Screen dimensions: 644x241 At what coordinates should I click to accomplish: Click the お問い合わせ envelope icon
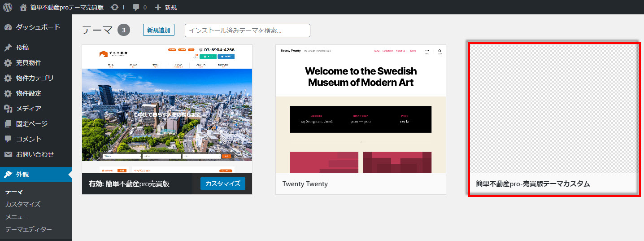click(x=8, y=154)
